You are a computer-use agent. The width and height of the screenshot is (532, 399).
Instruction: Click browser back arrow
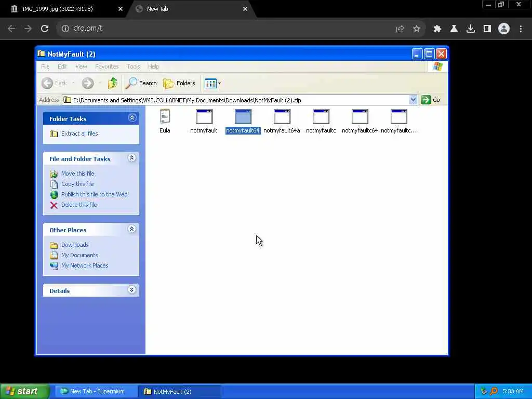coord(11,29)
